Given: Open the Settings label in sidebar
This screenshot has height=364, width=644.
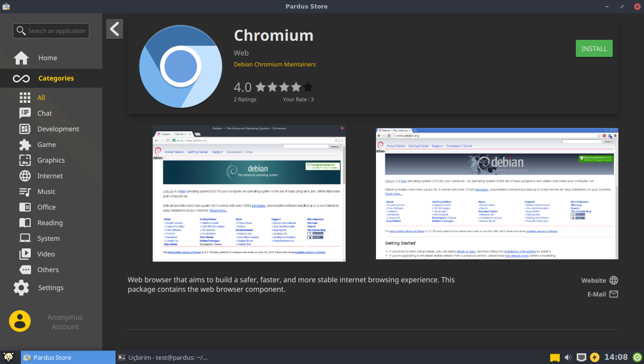Looking at the screenshot, I should click(x=51, y=288).
